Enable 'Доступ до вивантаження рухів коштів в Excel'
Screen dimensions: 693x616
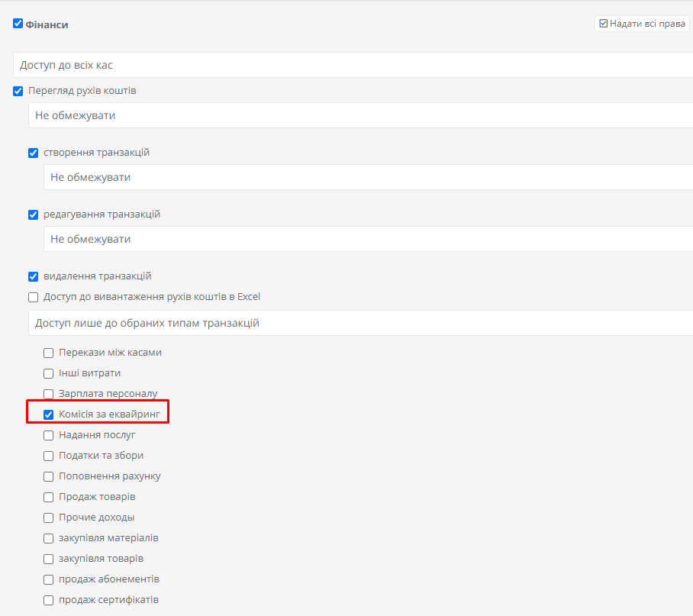pos(33,297)
